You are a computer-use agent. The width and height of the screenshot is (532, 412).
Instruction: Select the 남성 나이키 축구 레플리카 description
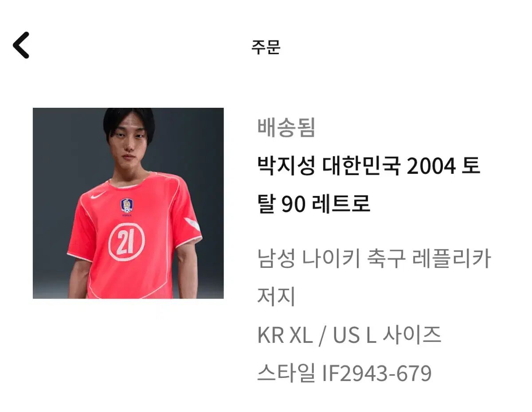[374, 259]
